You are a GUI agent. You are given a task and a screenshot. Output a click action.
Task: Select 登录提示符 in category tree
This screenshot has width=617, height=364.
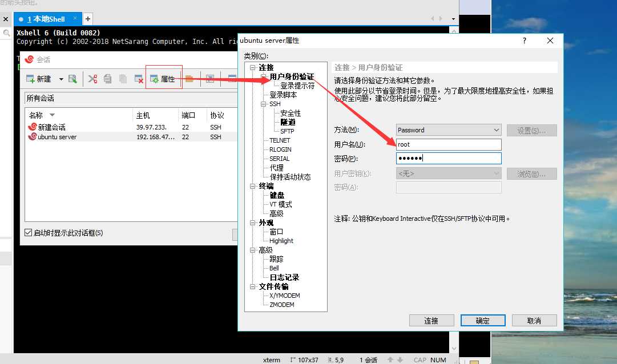[x=297, y=86]
